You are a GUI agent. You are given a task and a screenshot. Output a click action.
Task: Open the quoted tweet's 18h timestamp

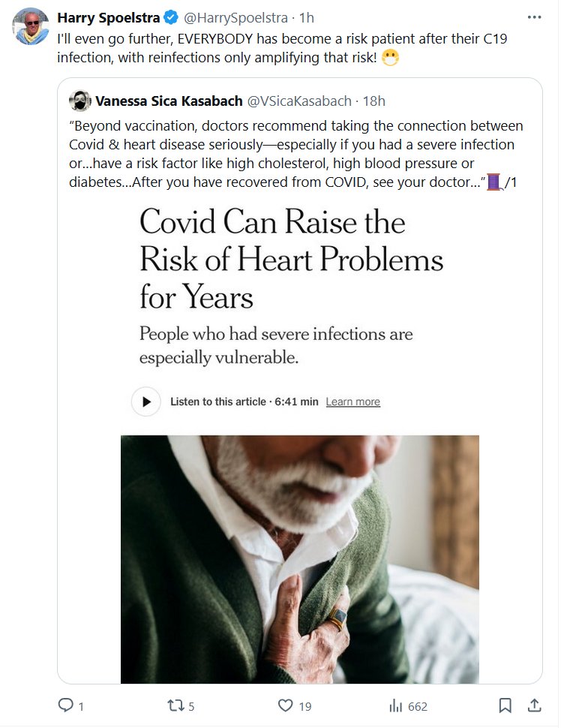[x=373, y=101]
